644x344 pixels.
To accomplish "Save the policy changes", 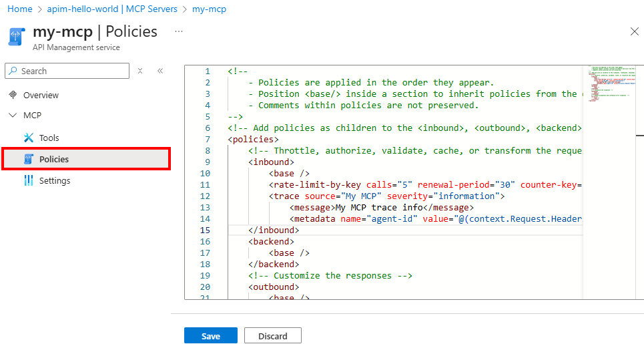I will coord(211,336).
